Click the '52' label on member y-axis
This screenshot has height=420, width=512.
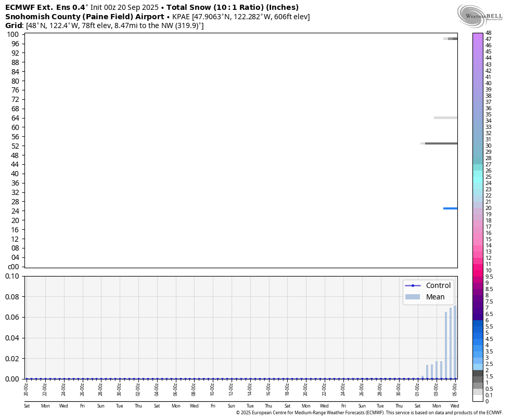click(15, 146)
